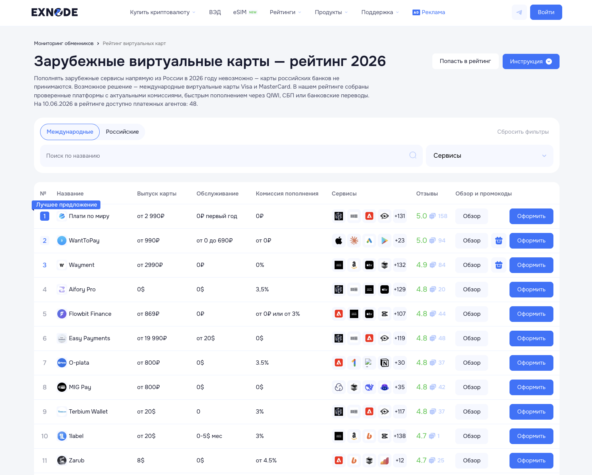The height and width of the screenshot is (475, 592).
Task: Click the Amazon icon in Wayment row
Action: click(354, 265)
